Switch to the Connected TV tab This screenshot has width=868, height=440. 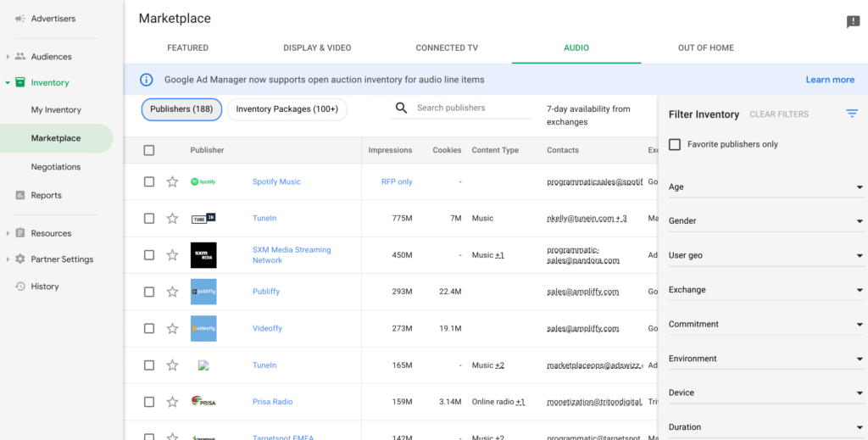click(447, 48)
